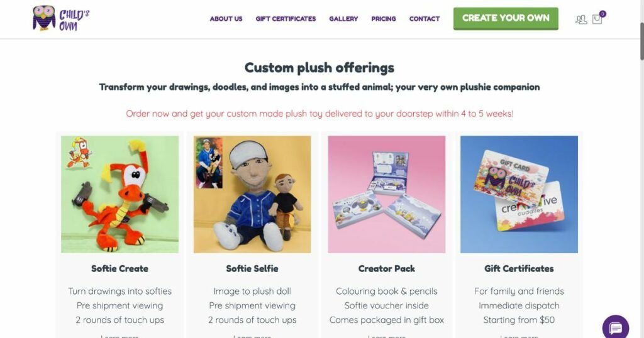Open the Softie Create dragon plush image

pyautogui.click(x=120, y=194)
